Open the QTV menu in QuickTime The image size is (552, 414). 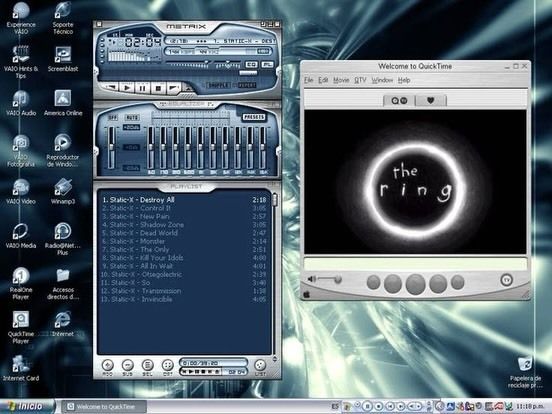360,80
